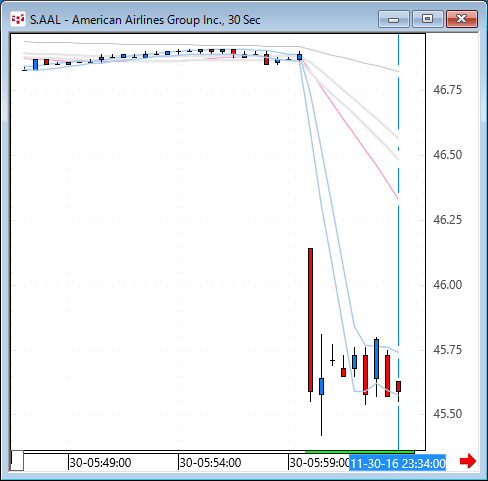Click the 30-05:54:00 time axis label
Screen dimensions: 488x481
tap(210, 463)
